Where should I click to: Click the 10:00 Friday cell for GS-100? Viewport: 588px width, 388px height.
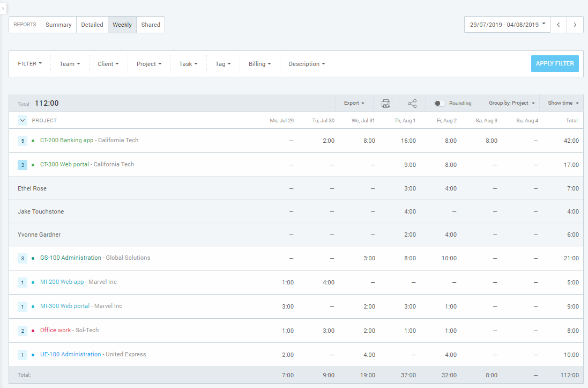pos(449,259)
